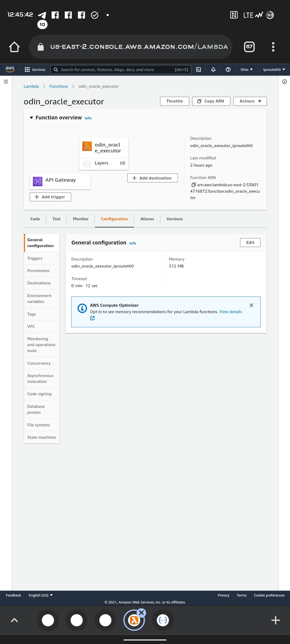Viewport: 290px width, 644px height.
Task: Select General configuration in the side menu
Action: point(42,243)
